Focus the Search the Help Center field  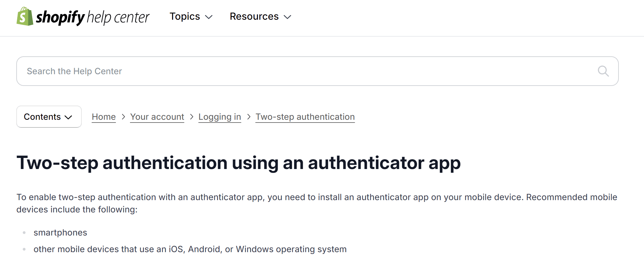click(317, 71)
